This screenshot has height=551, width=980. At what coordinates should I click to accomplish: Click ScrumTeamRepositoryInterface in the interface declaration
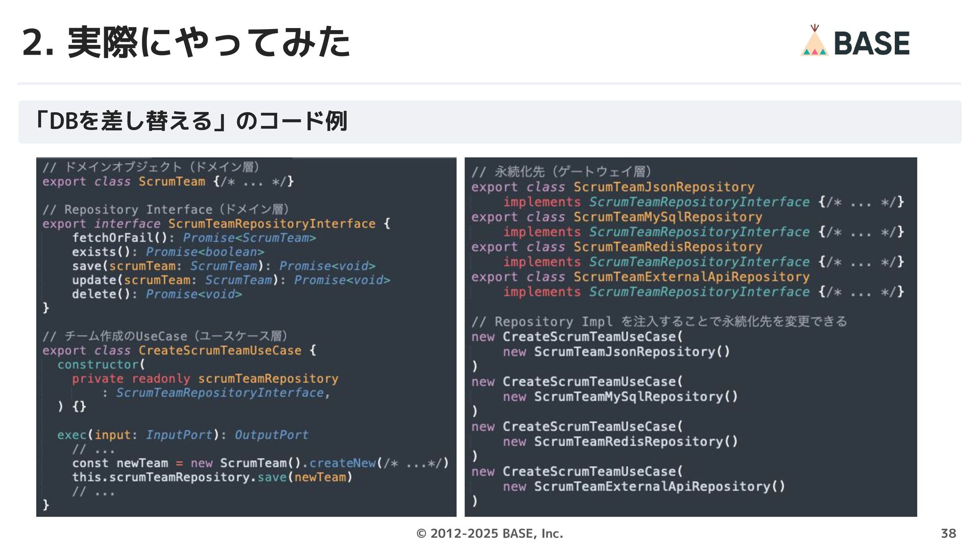[272, 224]
